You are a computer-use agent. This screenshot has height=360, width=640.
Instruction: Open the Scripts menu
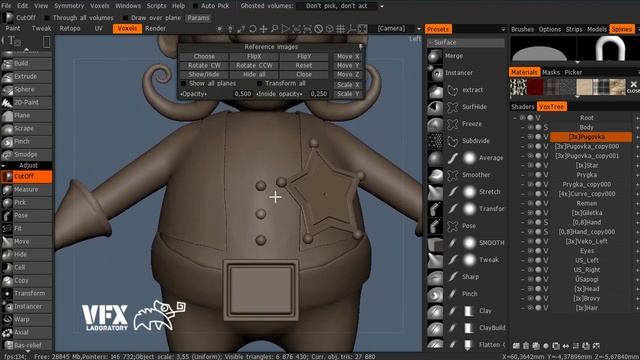coord(156,6)
